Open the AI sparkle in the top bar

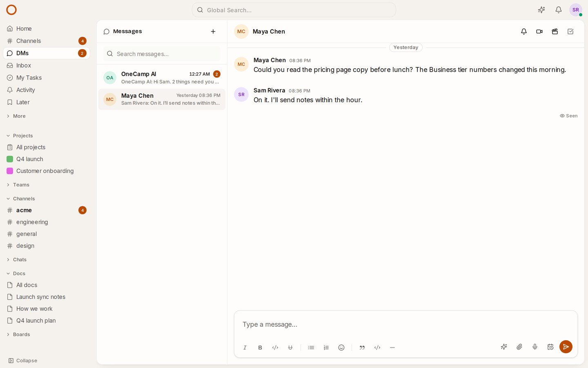click(541, 10)
